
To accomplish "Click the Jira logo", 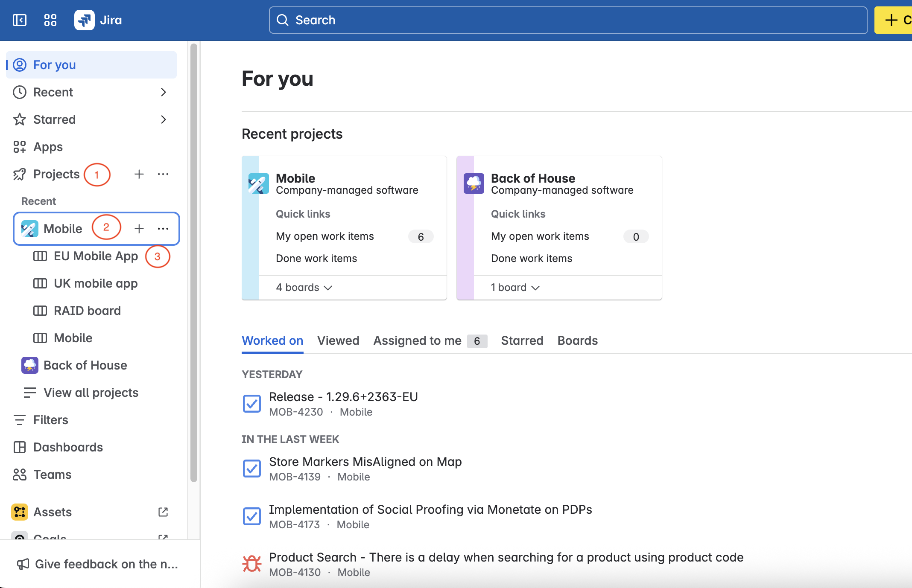I will [85, 20].
